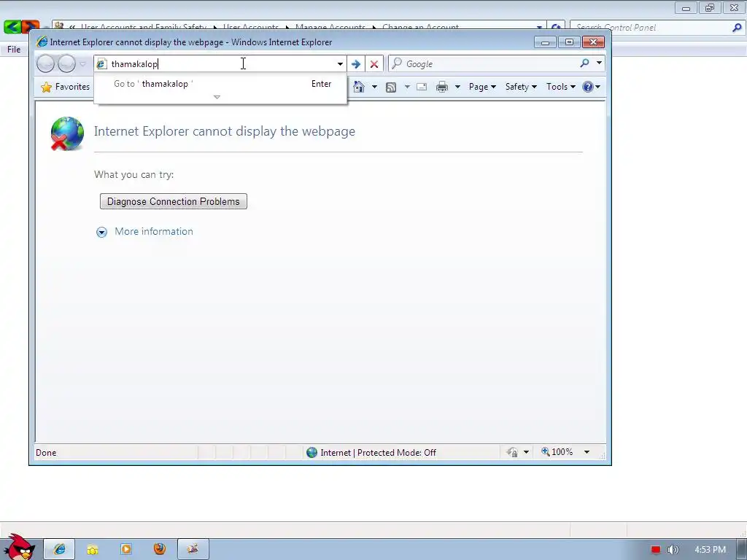Click the RSS feeds toolbar icon
747x560 pixels.
pos(391,87)
